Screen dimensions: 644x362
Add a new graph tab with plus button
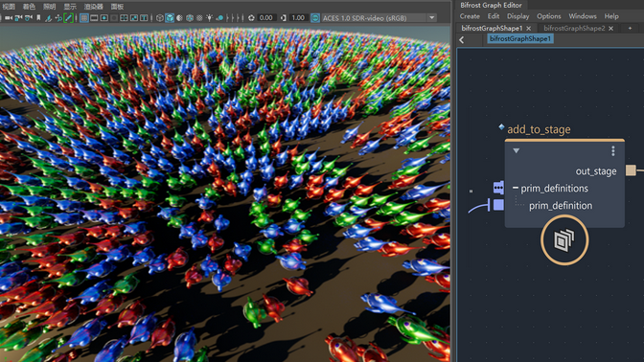coord(630,28)
